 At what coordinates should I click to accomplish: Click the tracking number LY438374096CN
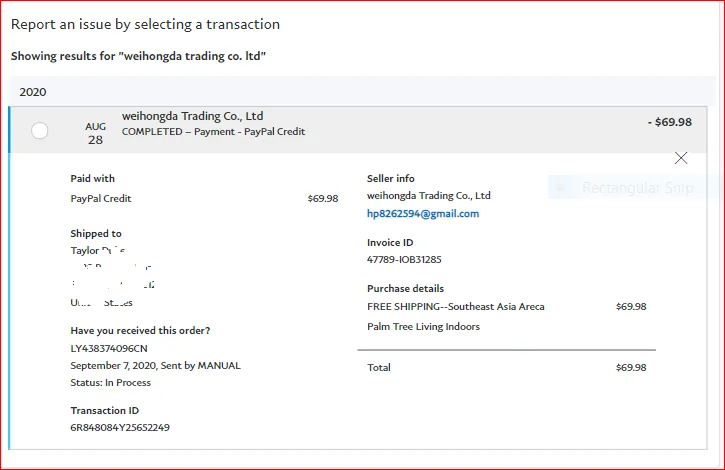point(109,348)
